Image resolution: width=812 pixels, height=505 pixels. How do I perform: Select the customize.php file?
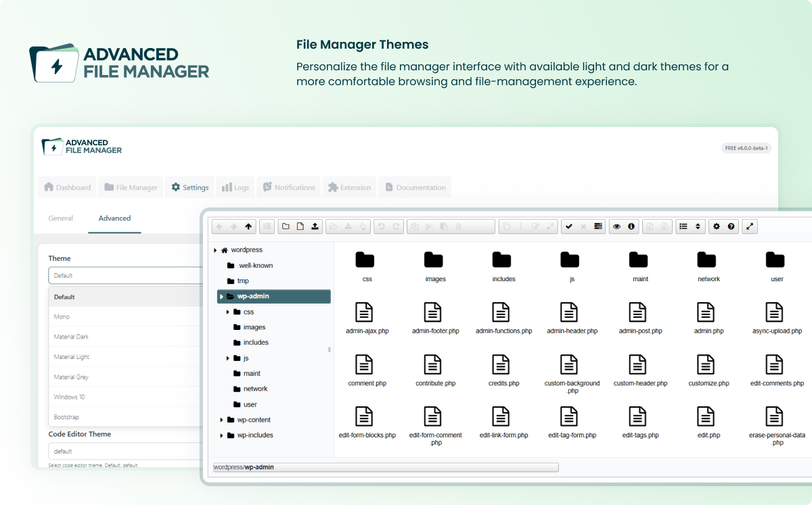pos(708,370)
